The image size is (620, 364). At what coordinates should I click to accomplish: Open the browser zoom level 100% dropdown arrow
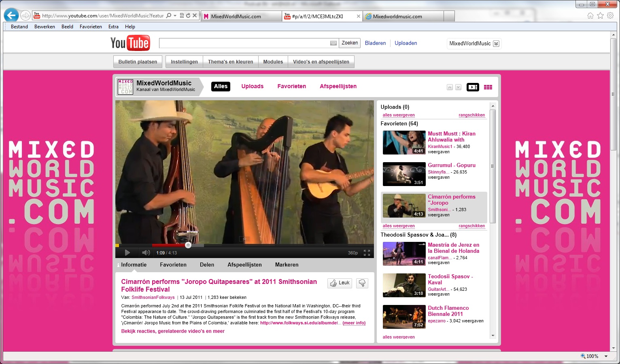[x=606, y=356]
